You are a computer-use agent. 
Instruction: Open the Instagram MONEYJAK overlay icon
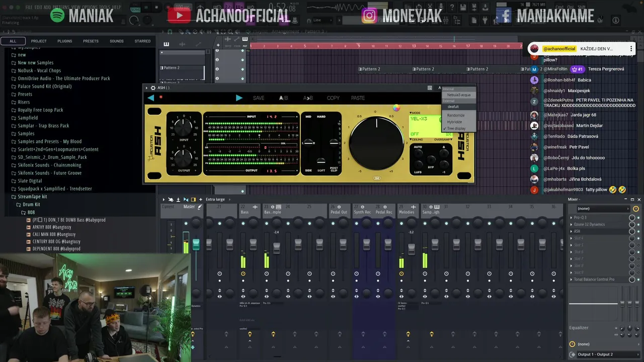click(x=370, y=16)
